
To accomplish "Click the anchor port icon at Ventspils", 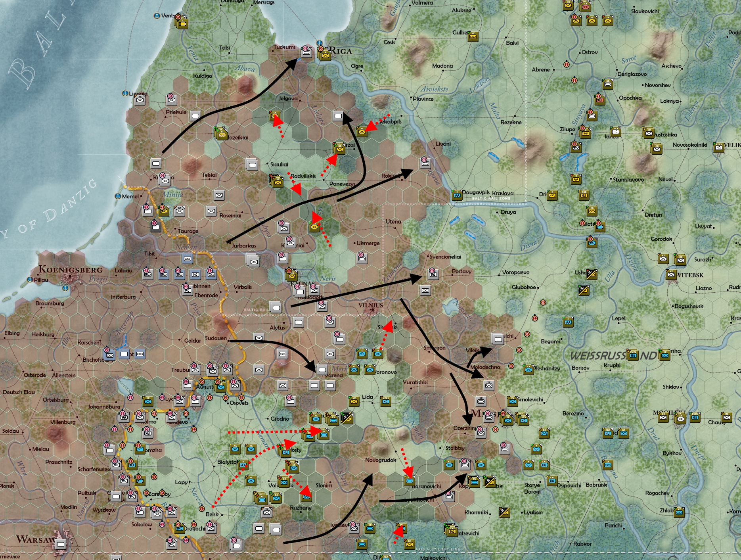I will point(157,16).
